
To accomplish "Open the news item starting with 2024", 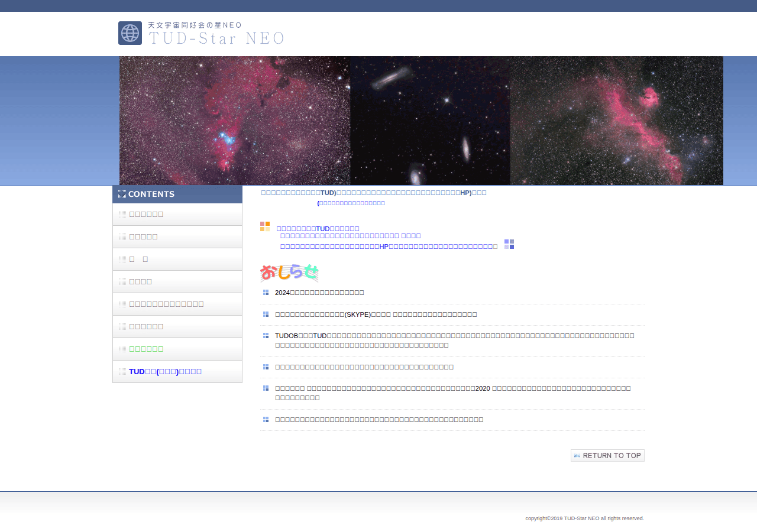I will point(319,293).
